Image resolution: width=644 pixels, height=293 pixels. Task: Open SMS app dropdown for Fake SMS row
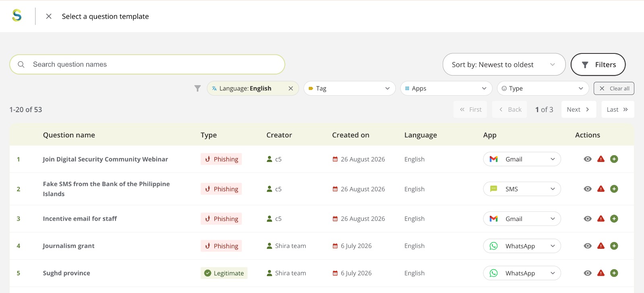click(x=522, y=189)
